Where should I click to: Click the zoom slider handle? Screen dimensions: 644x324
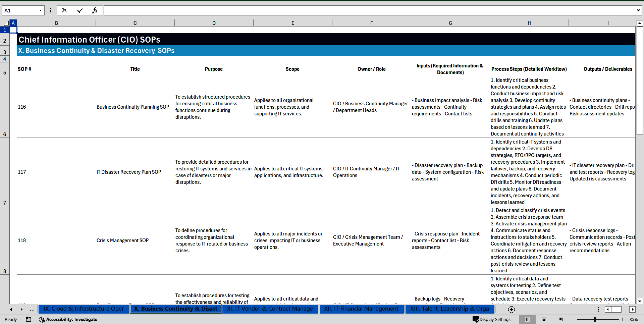pos(594,319)
